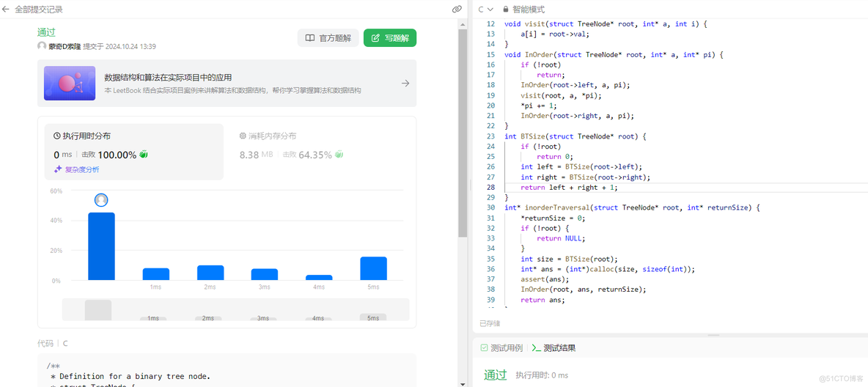Click the 5ms bar in runtime chart
This screenshot has width=868, height=387.
pyautogui.click(x=373, y=268)
